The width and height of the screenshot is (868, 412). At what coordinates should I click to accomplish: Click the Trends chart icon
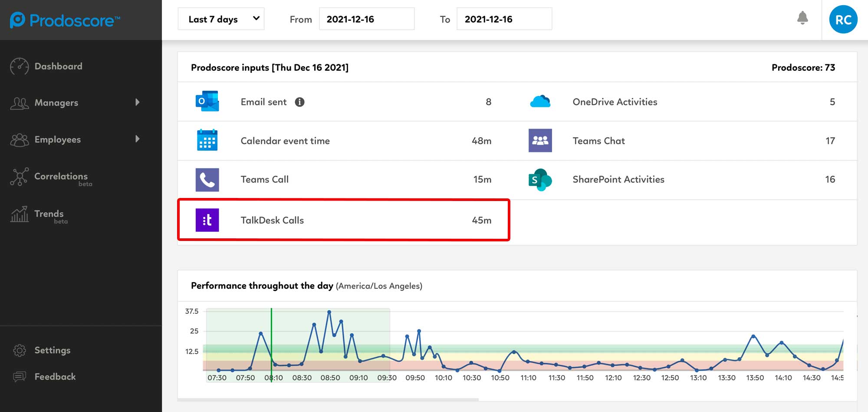click(19, 214)
